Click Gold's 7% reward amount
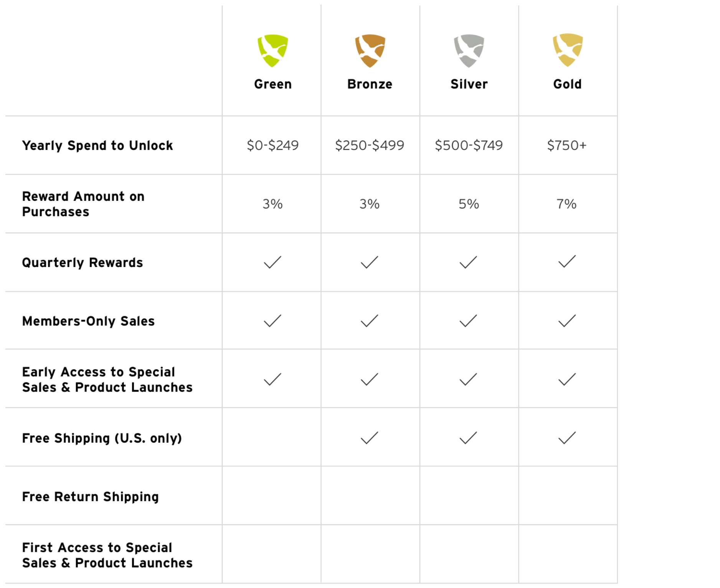Image resolution: width=720 pixels, height=588 pixels. point(566,204)
